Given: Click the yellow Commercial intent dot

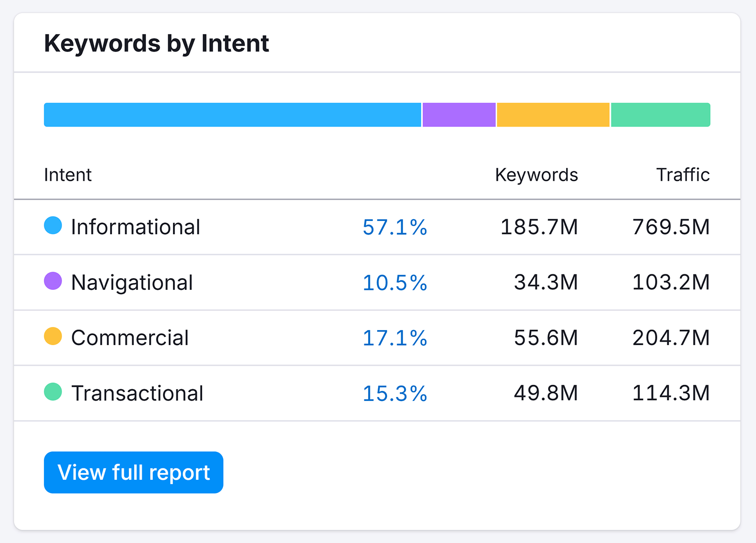Looking at the screenshot, I should tap(53, 337).
